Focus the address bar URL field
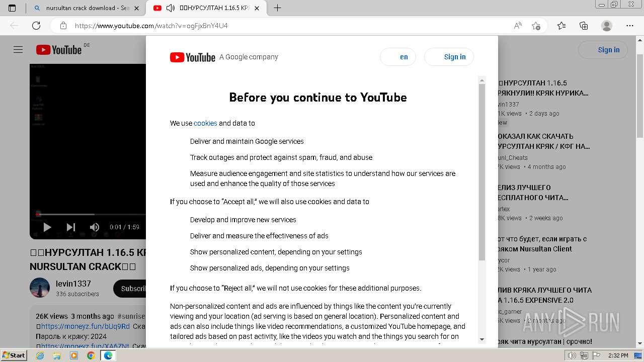Image resolution: width=644 pixels, height=362 pixels. tap(292, 26)
